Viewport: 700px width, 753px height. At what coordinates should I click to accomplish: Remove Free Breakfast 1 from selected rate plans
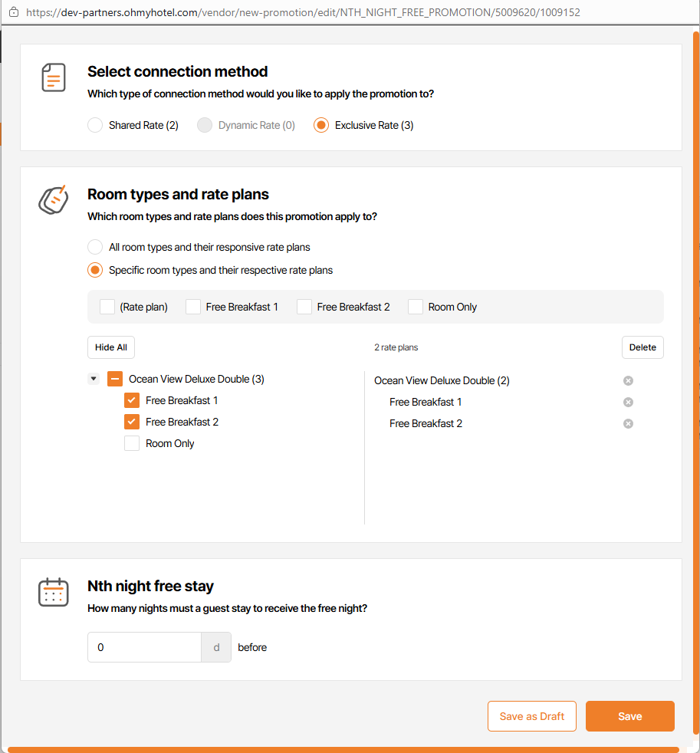(x=628, y=402)
